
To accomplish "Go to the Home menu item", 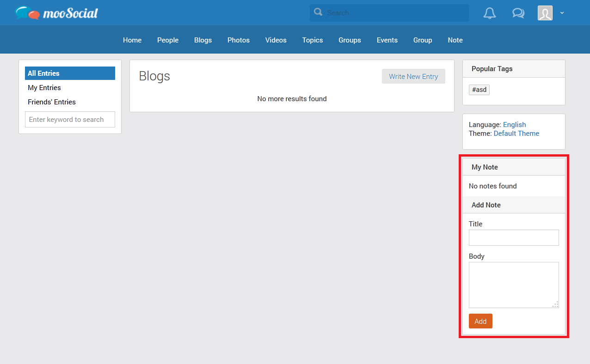I will click(x=132, y=40).
